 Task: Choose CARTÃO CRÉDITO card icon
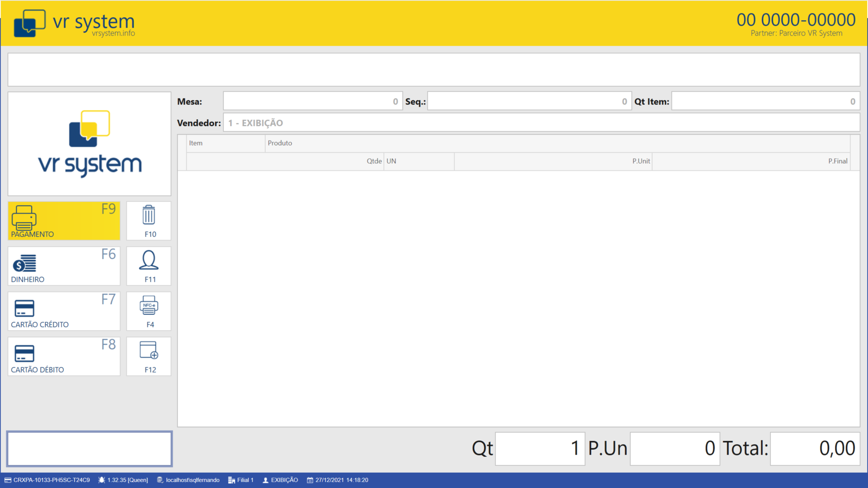[24, 308]
